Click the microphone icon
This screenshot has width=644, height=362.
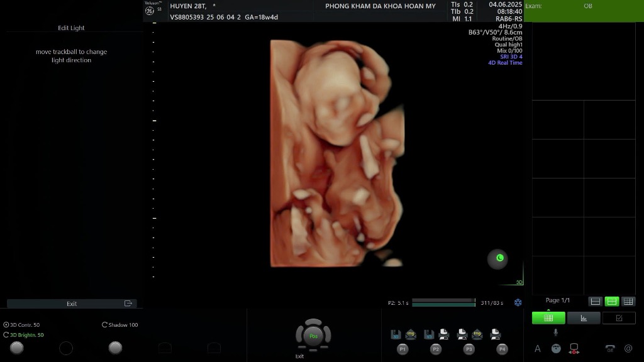click(x=555, y=332)
